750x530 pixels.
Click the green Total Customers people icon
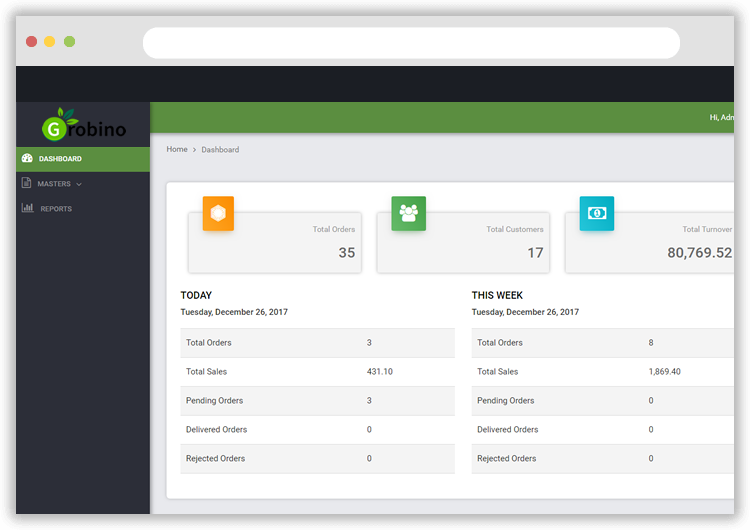[408, 213]
